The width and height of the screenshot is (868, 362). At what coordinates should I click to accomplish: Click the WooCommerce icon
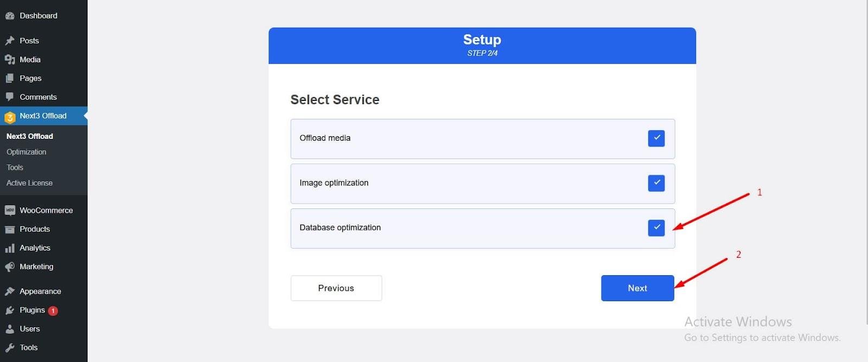[x=10, y=211]
